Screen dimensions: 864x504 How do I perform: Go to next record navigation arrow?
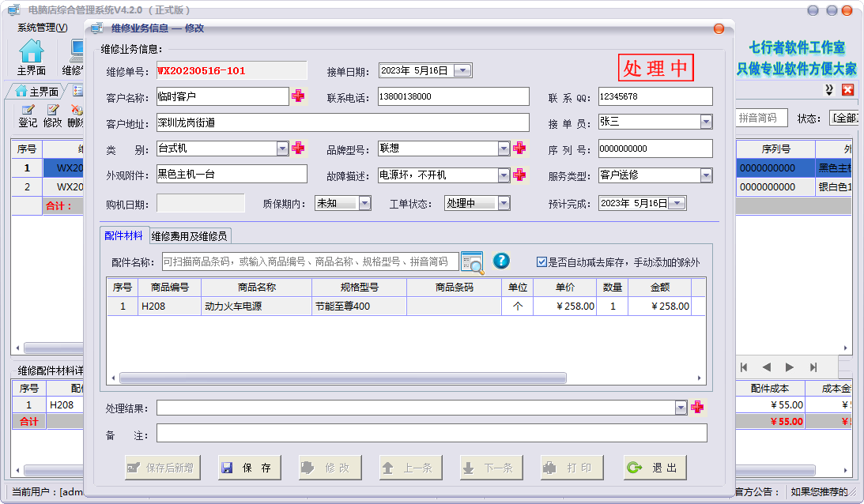pos(789,367)
